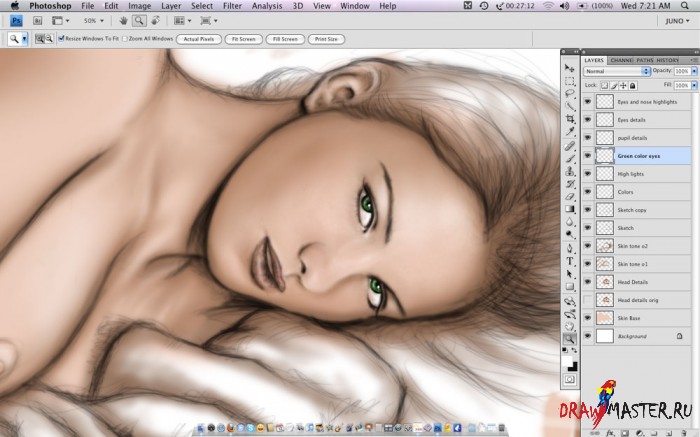Image resolution: width=700 pixels, height=437 pixels.
Task: Open the foreground color swatch
Action: click(567, 360)
